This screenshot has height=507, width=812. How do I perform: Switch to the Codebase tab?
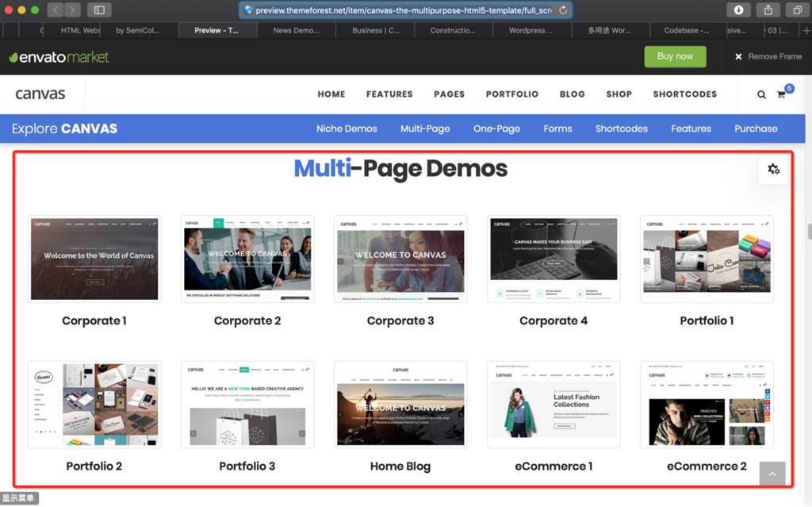click(x=687, y=31)
